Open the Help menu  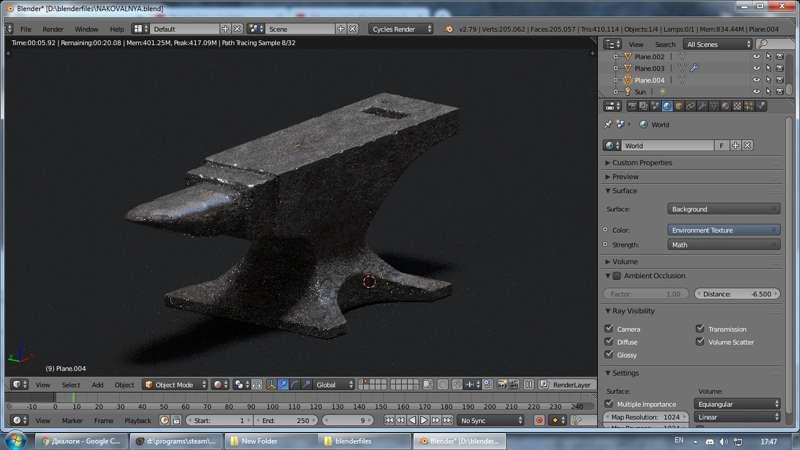point(117,29)
